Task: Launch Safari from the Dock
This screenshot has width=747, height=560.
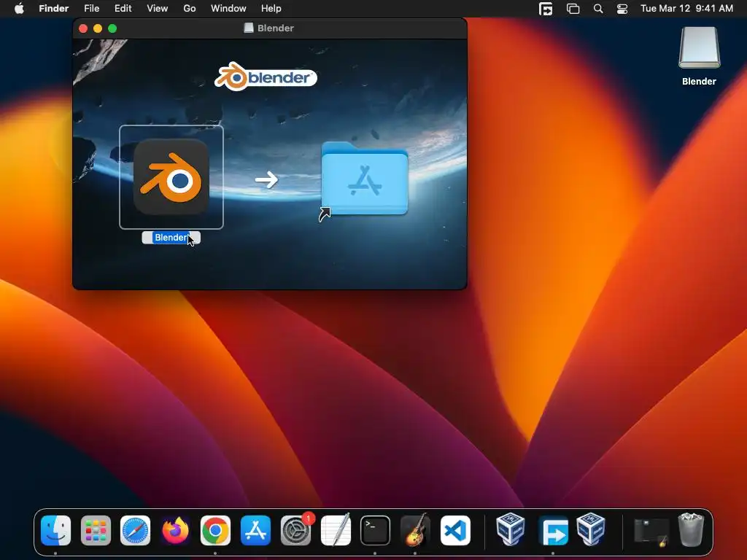Action: (135, 530)
